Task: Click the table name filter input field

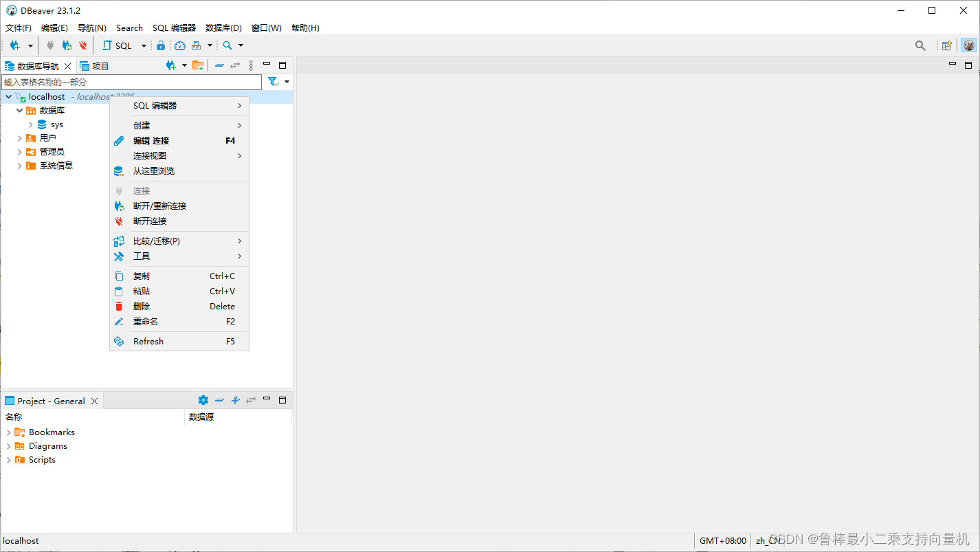Action: [x=131, y=82]
